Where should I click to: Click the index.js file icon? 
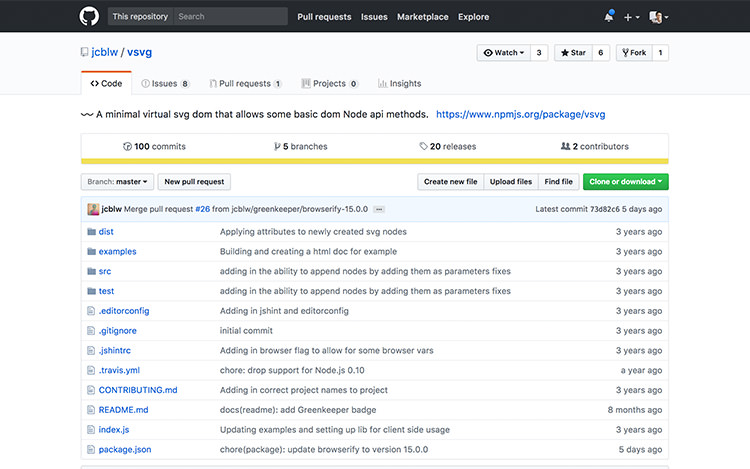point(91,430)
